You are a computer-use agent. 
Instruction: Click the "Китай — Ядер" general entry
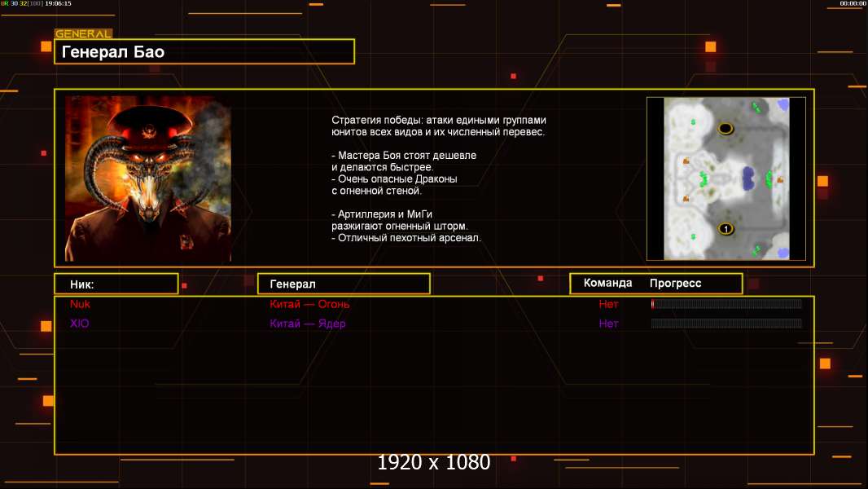point(308,324)
